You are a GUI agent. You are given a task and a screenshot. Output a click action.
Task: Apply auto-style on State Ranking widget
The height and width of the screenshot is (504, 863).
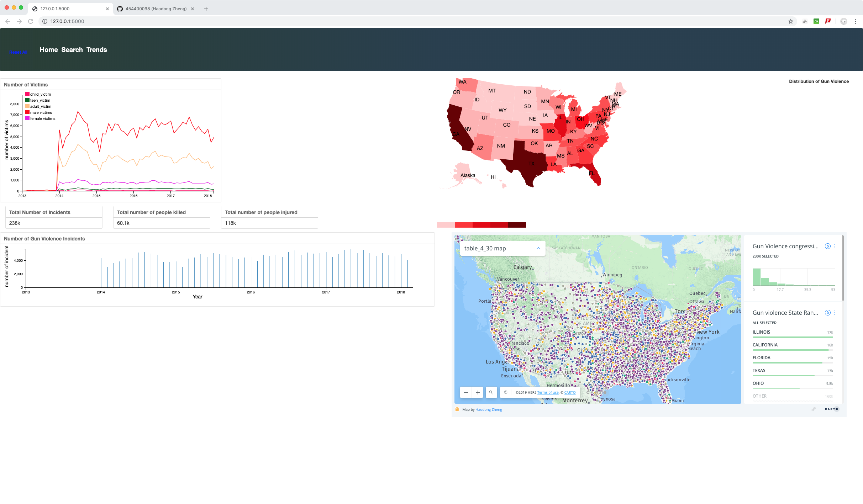coord(828,313)
